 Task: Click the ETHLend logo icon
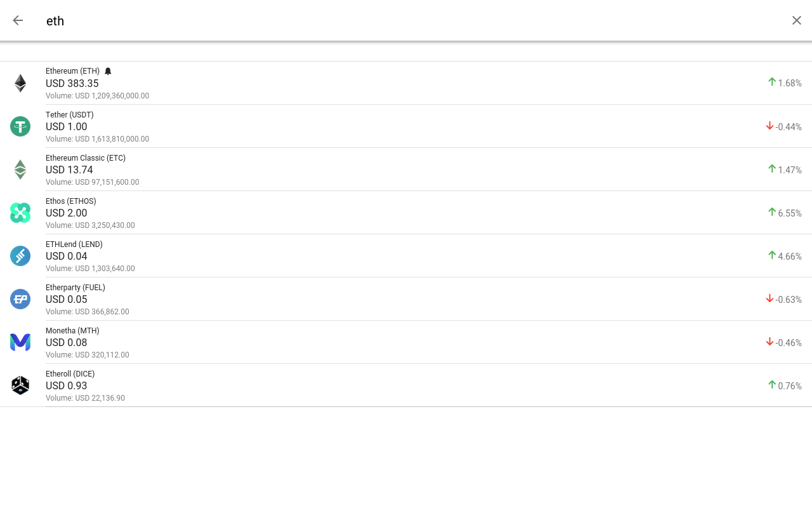click(x=20, y=256)
